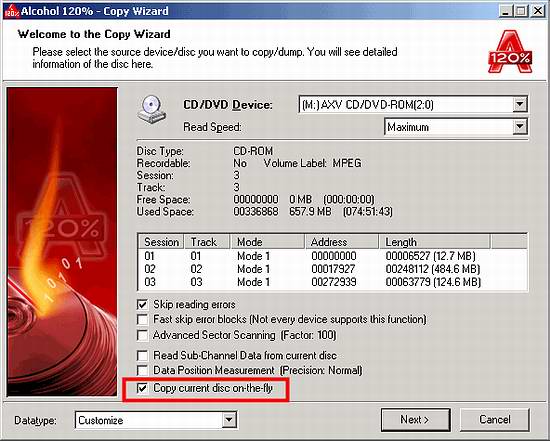Maximize the Copy Wizard window
Screen dimensions: 550x441
pos(521,11)
